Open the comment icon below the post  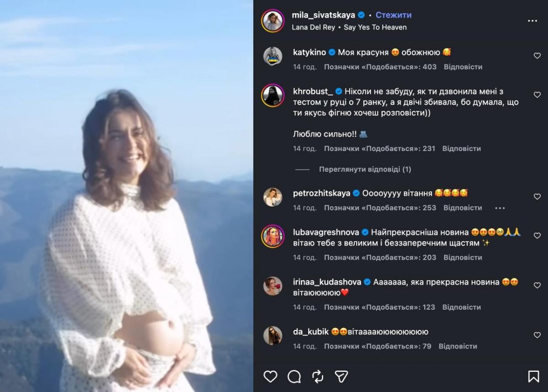[x=294, y=377]
